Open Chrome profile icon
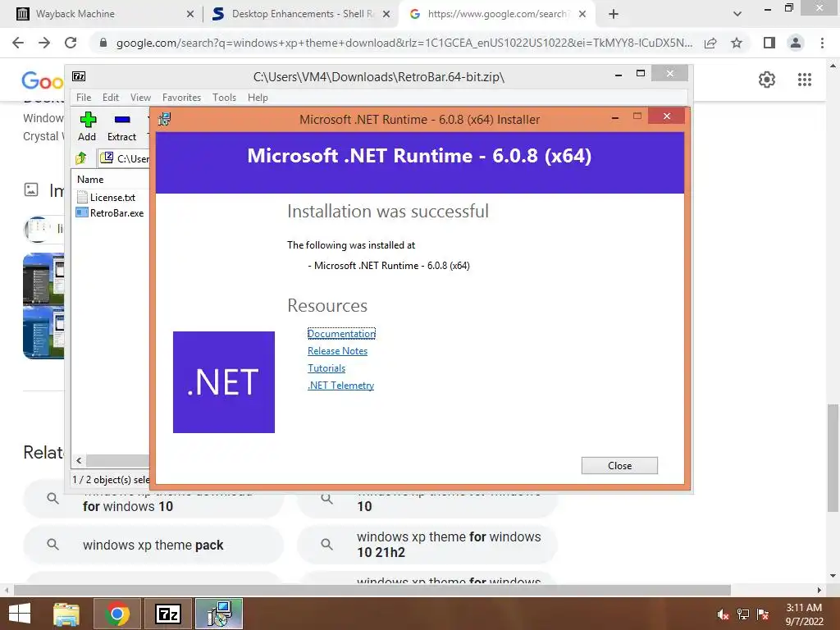 [796, 43]
